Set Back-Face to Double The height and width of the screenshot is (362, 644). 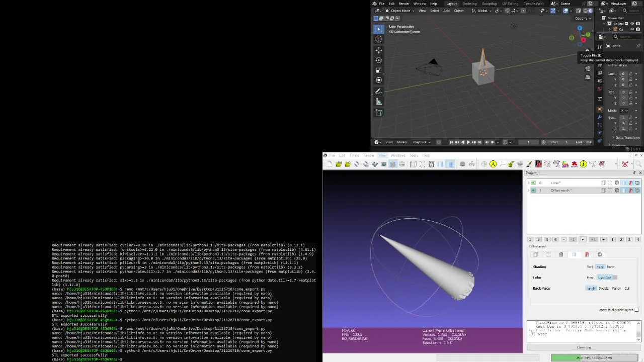click(x=603, y=289)
